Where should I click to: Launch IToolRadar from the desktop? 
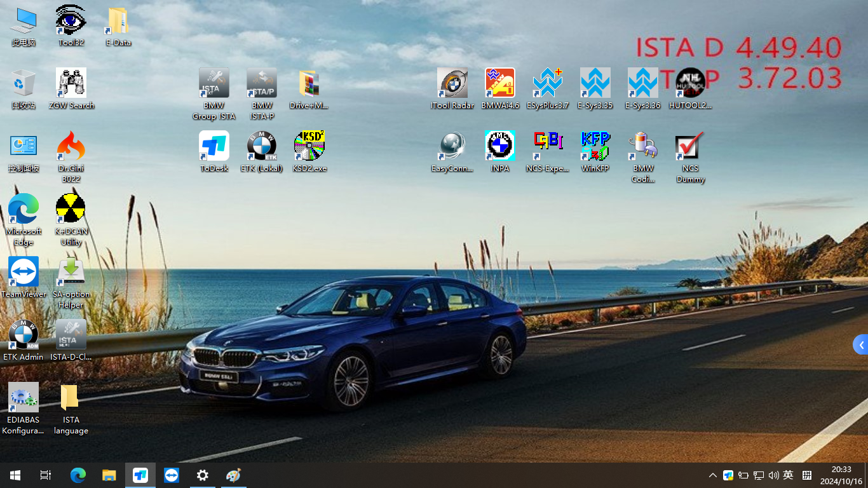click(x=452, y=89)
